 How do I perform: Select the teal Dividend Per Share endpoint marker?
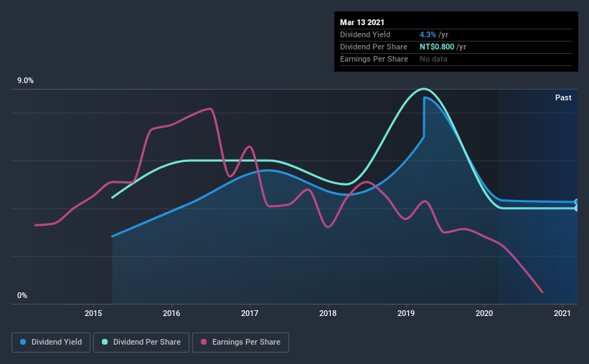pos(577,209)
